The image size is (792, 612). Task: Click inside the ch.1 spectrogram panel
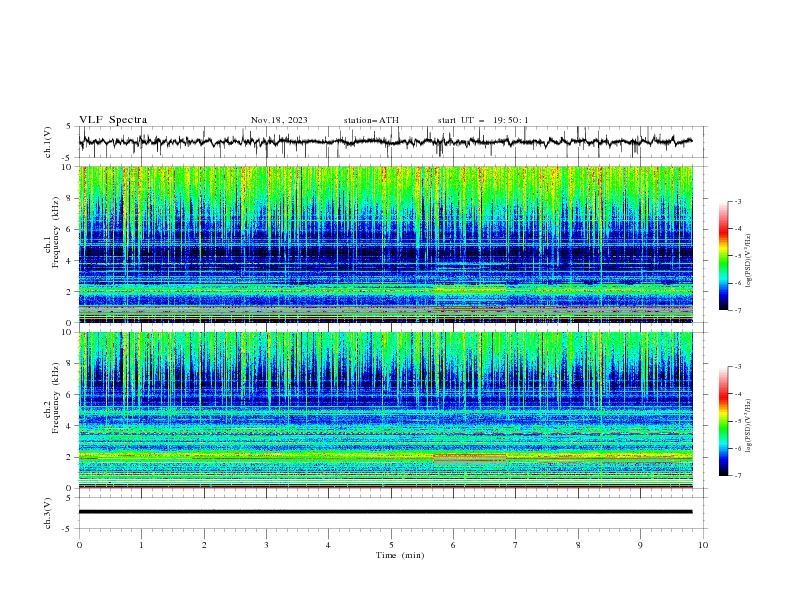point(385,244)
